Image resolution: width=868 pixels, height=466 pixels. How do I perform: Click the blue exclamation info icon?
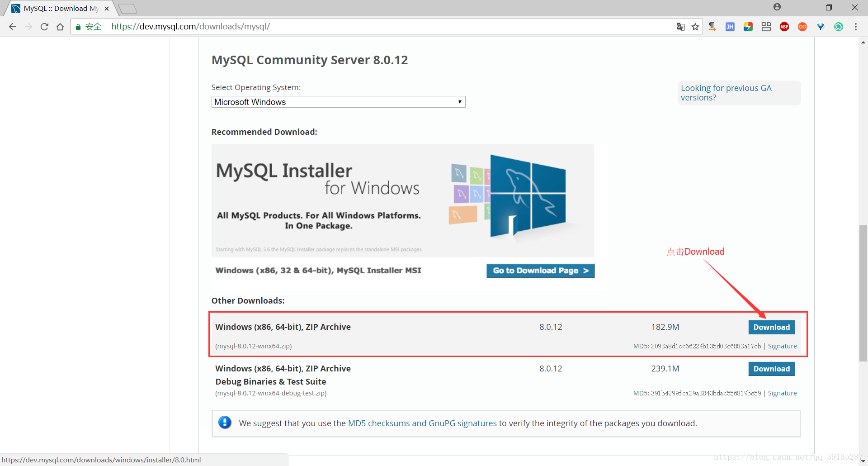pyautogui.click(x=225, y=423)
